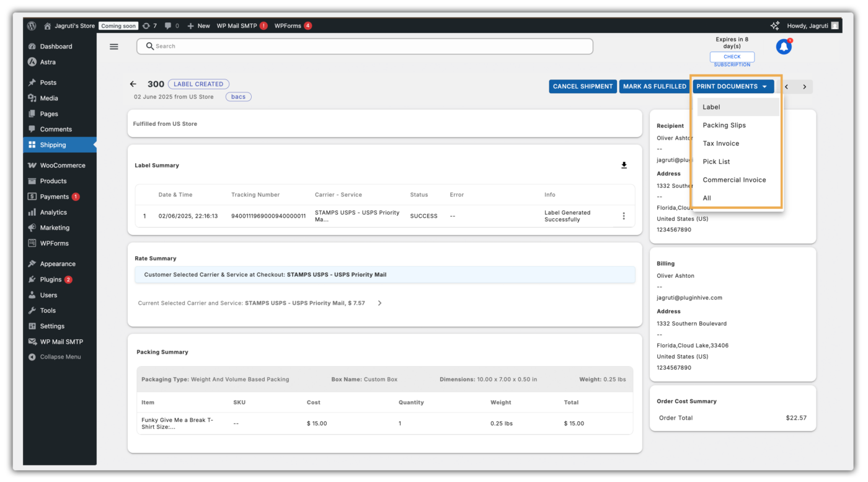Open the comments bubble icon in admin bar
Viewport: 868px width, 482px height.
tap(168, 26)
